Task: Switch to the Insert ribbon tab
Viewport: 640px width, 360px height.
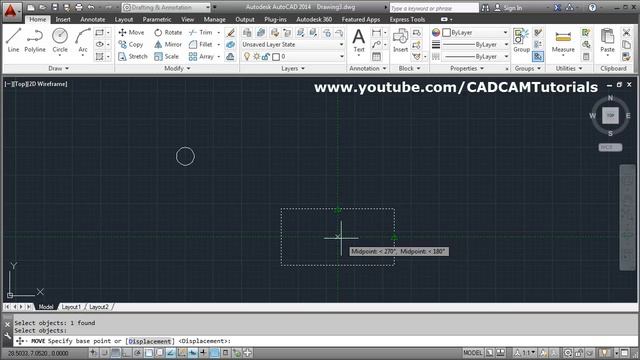Action: click(63, 19)
